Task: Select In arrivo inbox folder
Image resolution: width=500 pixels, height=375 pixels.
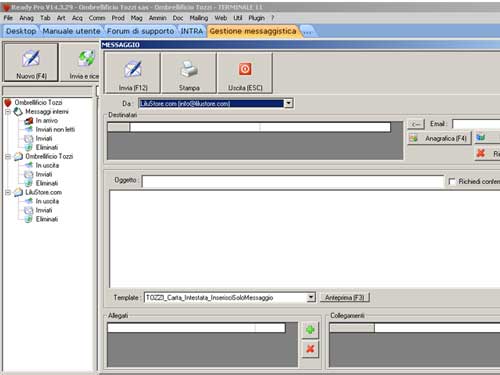Action: point(47,121)
